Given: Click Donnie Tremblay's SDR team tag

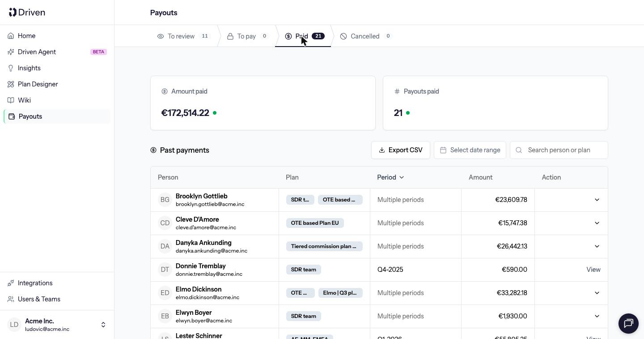Looking at the screenshot, I should pos(304,270).
